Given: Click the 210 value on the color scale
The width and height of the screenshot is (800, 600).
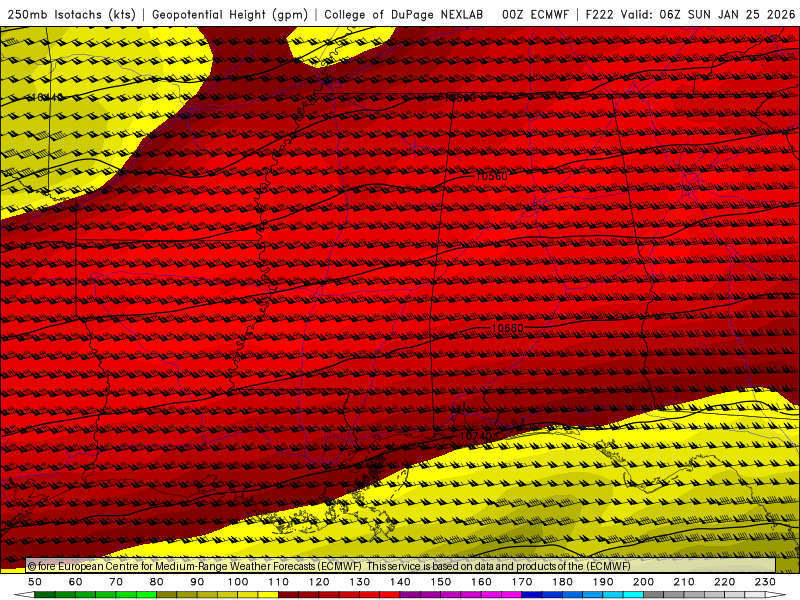Looking at the screenshot, I should pyautogui.click(x=684, y=582).
